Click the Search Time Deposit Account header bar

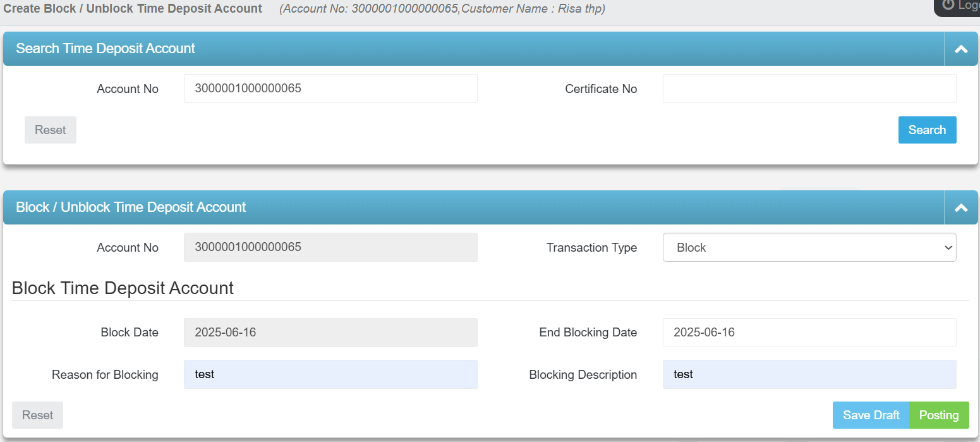(x=105, y=48)
